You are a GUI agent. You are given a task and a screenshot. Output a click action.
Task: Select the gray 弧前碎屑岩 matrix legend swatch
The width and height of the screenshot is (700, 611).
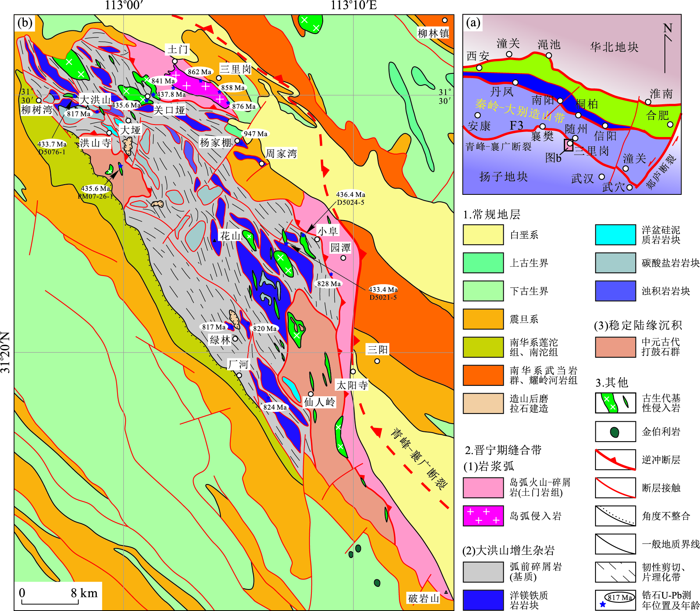click(x=483, y=572)
